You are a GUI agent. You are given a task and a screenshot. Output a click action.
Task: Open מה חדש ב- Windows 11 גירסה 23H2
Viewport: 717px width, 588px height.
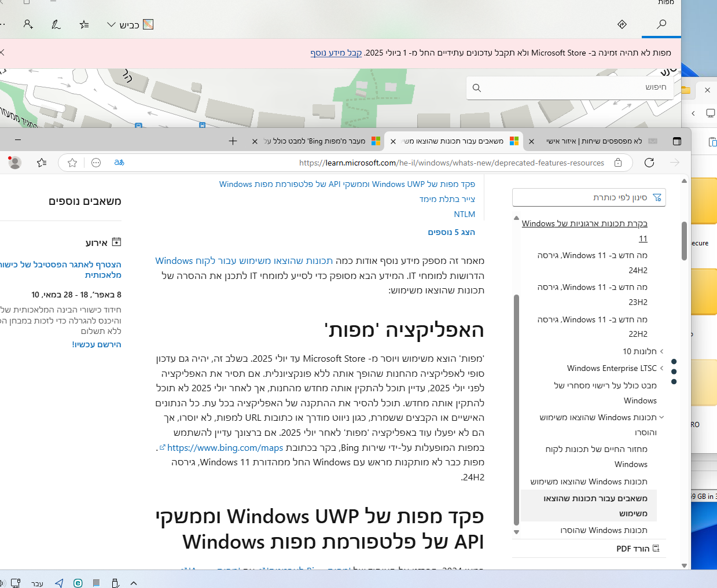pyautogui.click(x=592, y=295)
